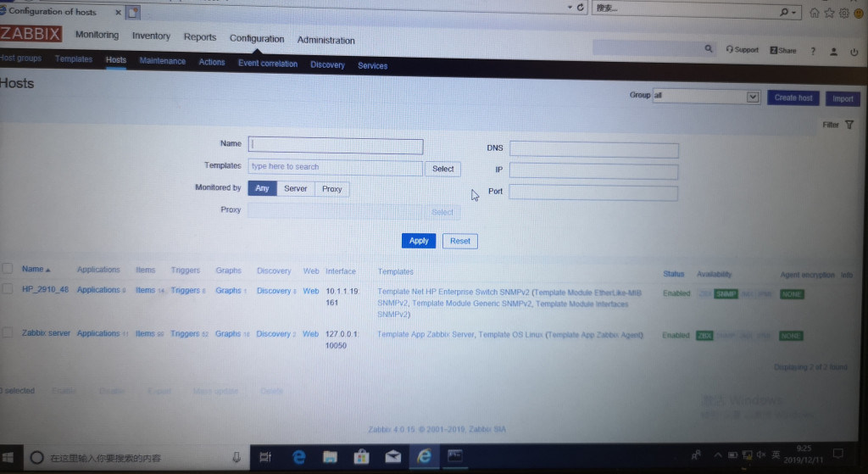Expand the browser search provider dropdown
The height and width of the screenshot is (474, 868).
(x=795, y=12)
